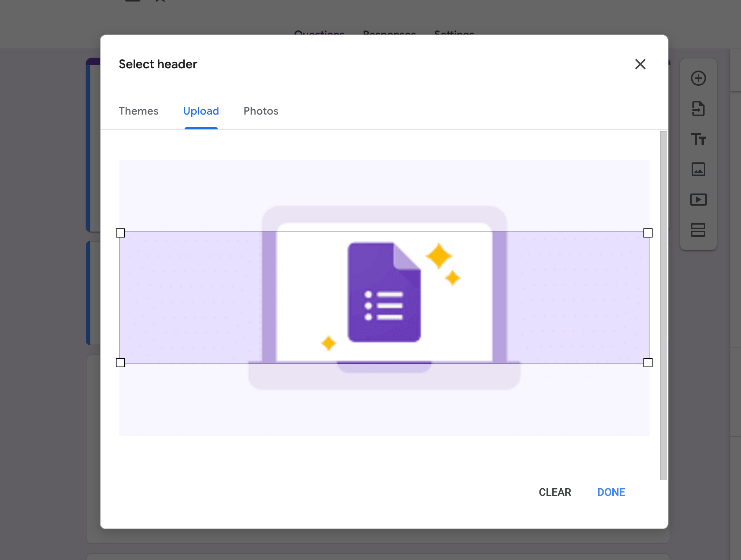This screenshot has height=560, width=741.
Task: Click the top-left crop handle
Action: pos(120,233)
